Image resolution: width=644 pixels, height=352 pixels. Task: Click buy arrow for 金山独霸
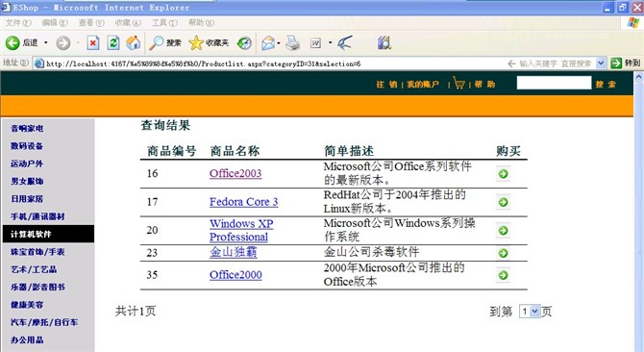tap(503, 253)
